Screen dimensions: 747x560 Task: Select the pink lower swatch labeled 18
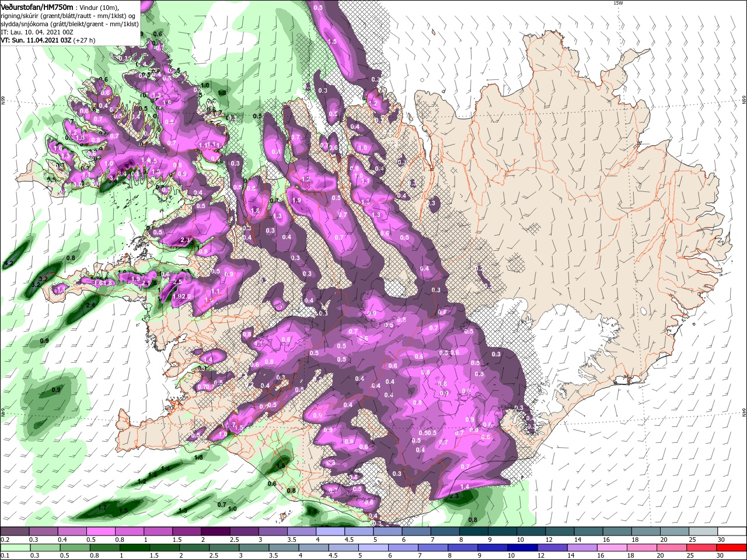(642, 547)
